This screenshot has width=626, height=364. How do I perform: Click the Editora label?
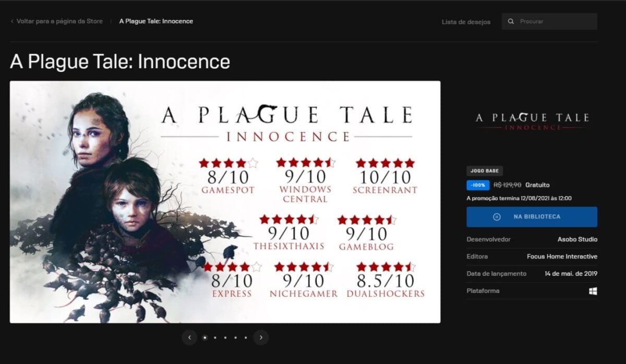click(x=477, y=257)
